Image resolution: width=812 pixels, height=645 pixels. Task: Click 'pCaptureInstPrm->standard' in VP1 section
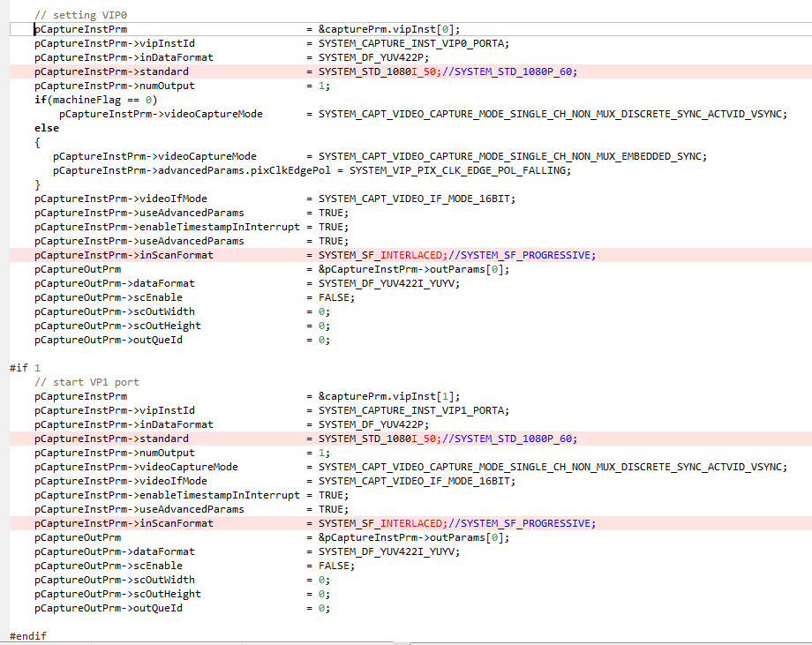click(111, 439)
